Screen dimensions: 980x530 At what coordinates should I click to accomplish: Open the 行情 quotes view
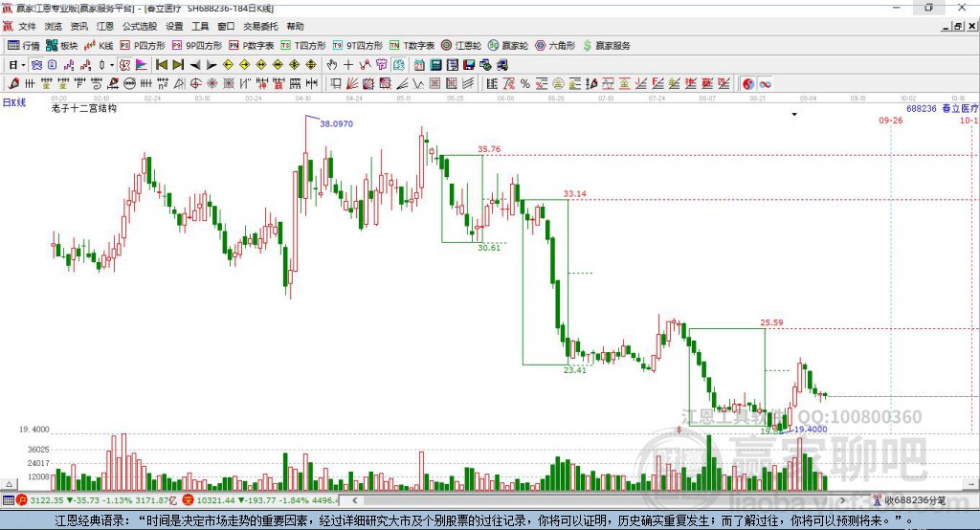coord(23,46)
